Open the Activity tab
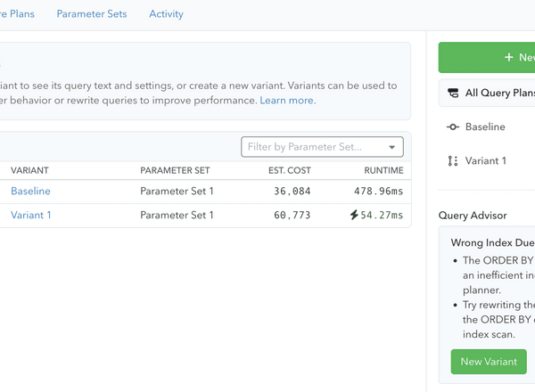 click(x=166, y=14)
